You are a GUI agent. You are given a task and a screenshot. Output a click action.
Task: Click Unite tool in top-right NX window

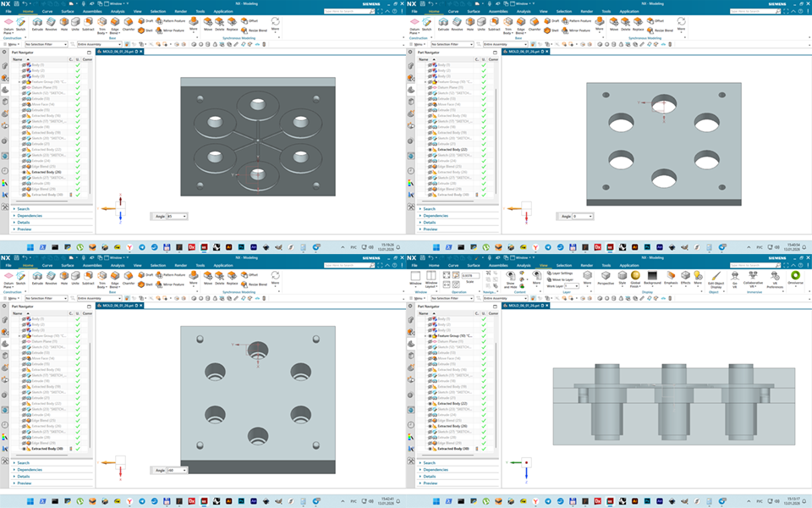[x=481, y=24]
